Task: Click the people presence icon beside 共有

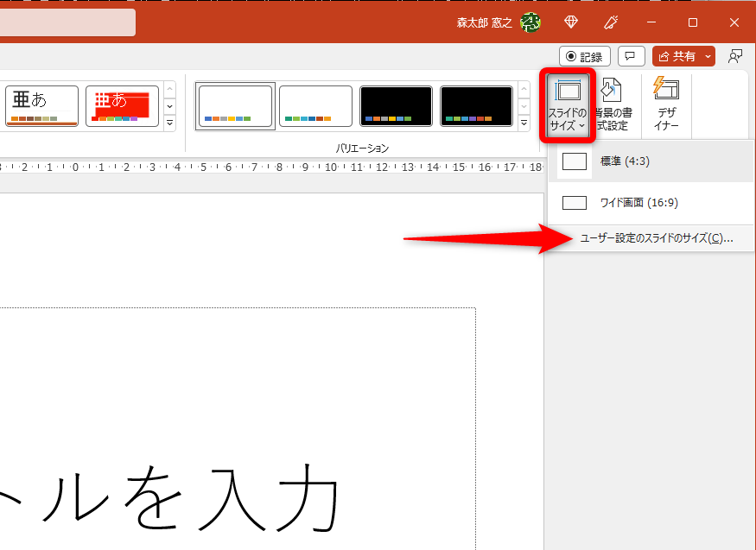Action: point(735,56)
